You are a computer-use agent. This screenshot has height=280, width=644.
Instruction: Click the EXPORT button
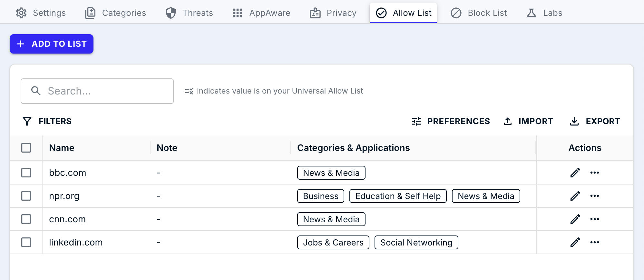(595, 121)
